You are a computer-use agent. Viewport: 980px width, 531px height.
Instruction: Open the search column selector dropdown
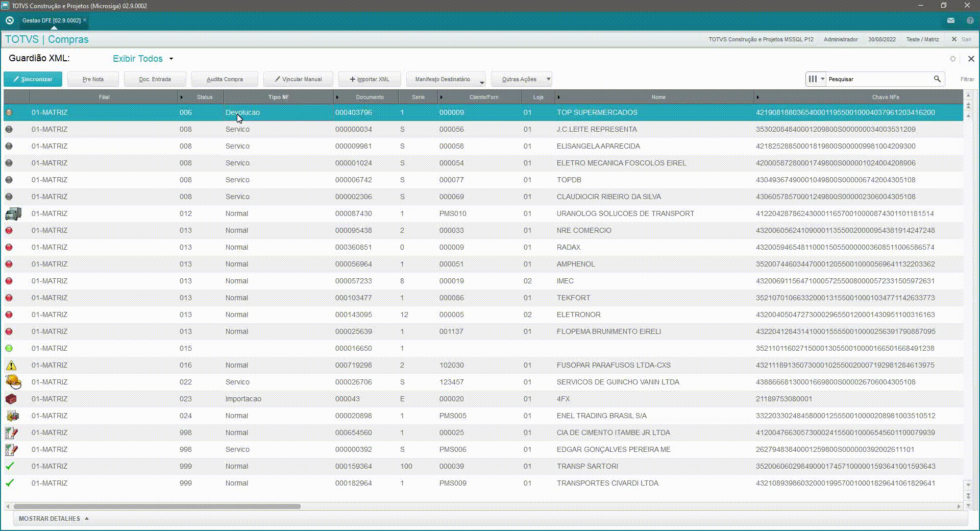coord(816,79)
